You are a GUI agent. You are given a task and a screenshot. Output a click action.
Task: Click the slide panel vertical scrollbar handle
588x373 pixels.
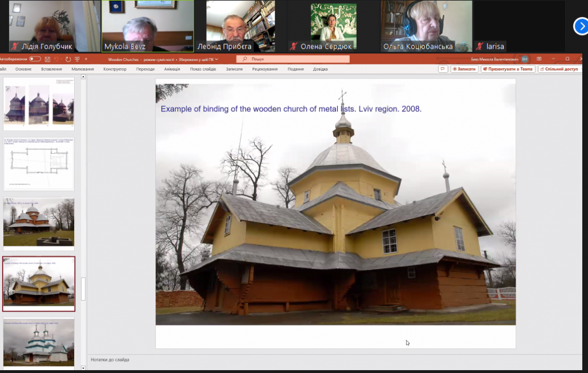pos(83,289)
